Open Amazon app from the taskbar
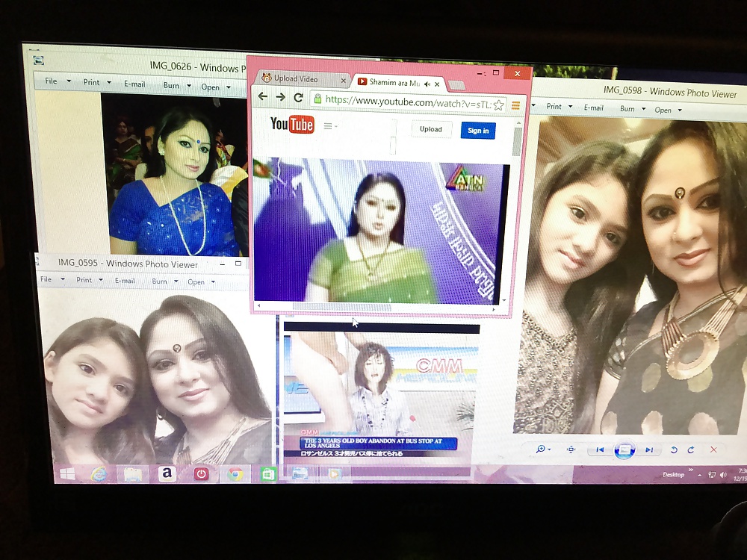Screen dimensions: 747x560 coord(167,473)
